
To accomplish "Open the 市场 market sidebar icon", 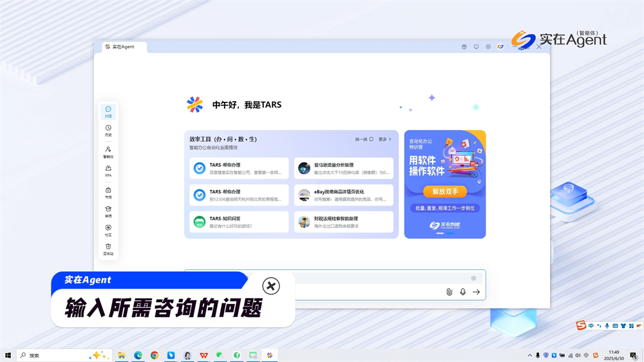I will tap(108, 193).
